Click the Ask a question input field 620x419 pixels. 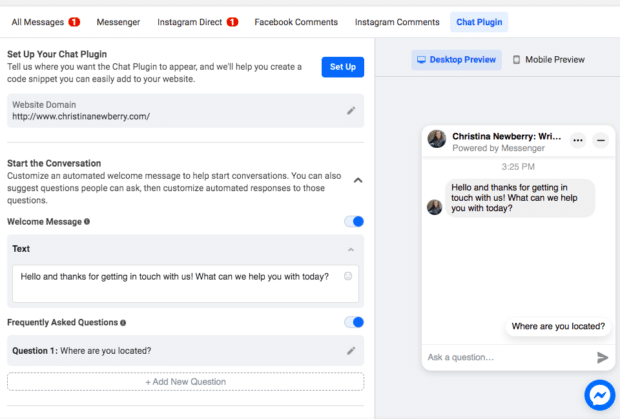(x=505, y=357)
